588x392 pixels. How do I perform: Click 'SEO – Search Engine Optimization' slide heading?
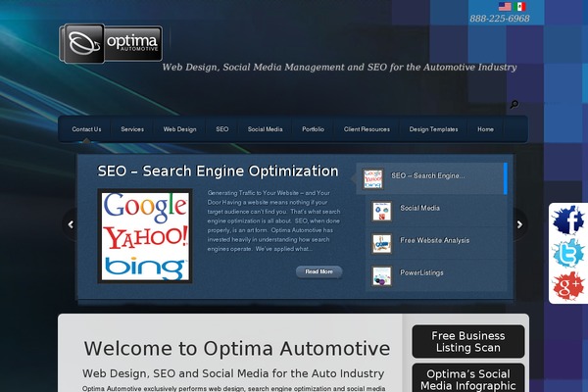[x=218, y=171]
